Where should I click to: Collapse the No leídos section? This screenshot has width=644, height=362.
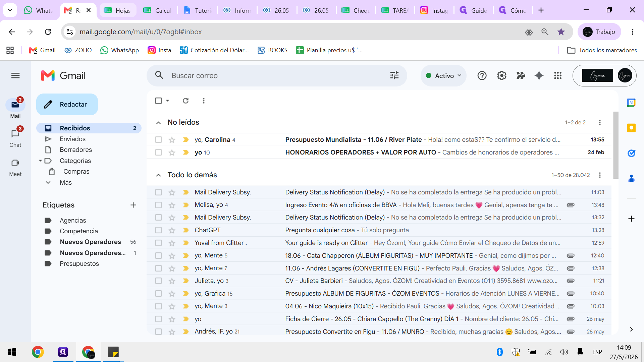click(x=158, y=123)
